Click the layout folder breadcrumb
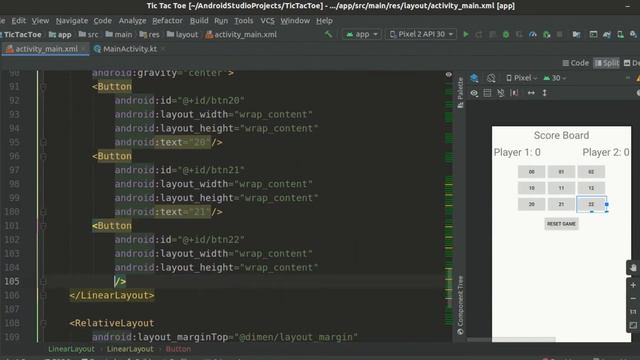This screenshot has height=360, width=640. point(182,35)
